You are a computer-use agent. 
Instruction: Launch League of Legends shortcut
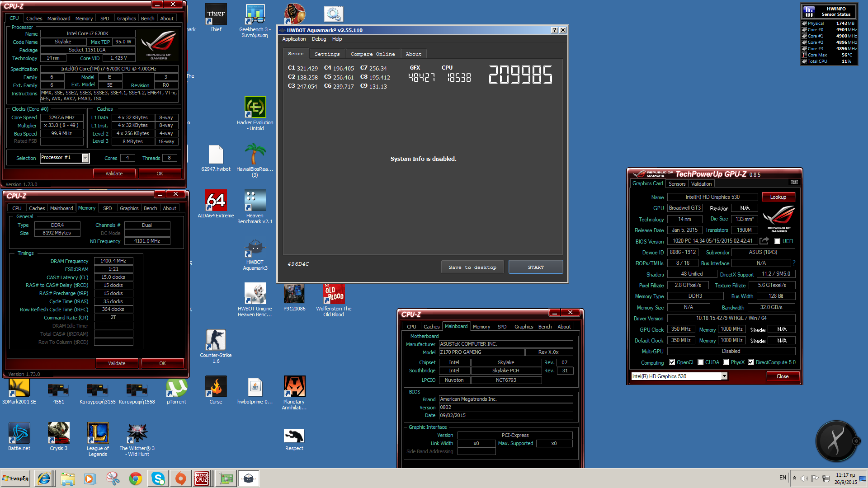point(98,439)
